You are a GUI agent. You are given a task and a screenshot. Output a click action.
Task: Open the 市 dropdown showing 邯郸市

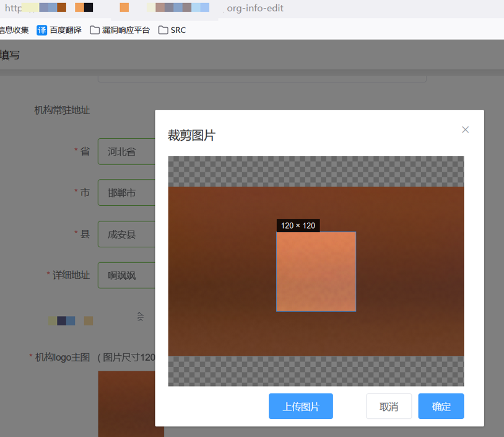click(x=126, y=193)
